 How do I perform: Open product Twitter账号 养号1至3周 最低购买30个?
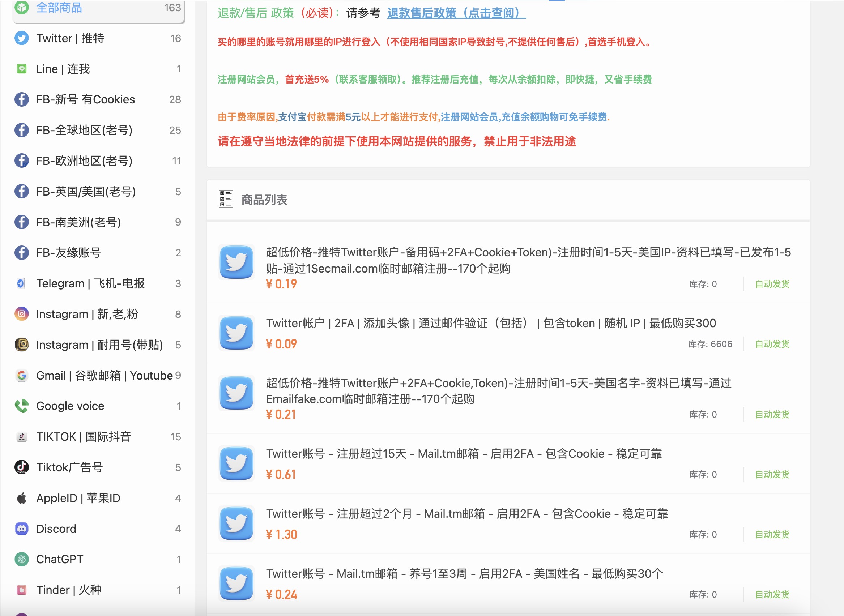point(464,573)
